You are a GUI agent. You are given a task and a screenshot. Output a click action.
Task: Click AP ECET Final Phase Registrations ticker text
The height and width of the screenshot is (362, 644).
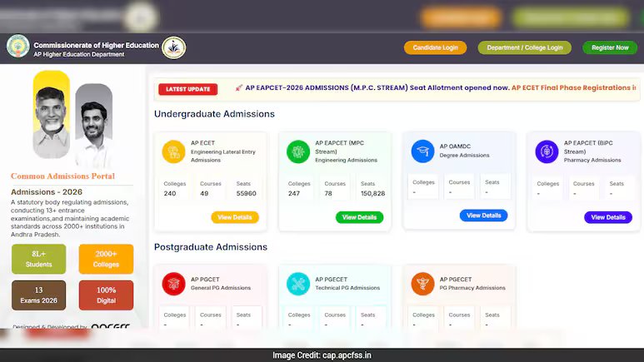[573, 88]
